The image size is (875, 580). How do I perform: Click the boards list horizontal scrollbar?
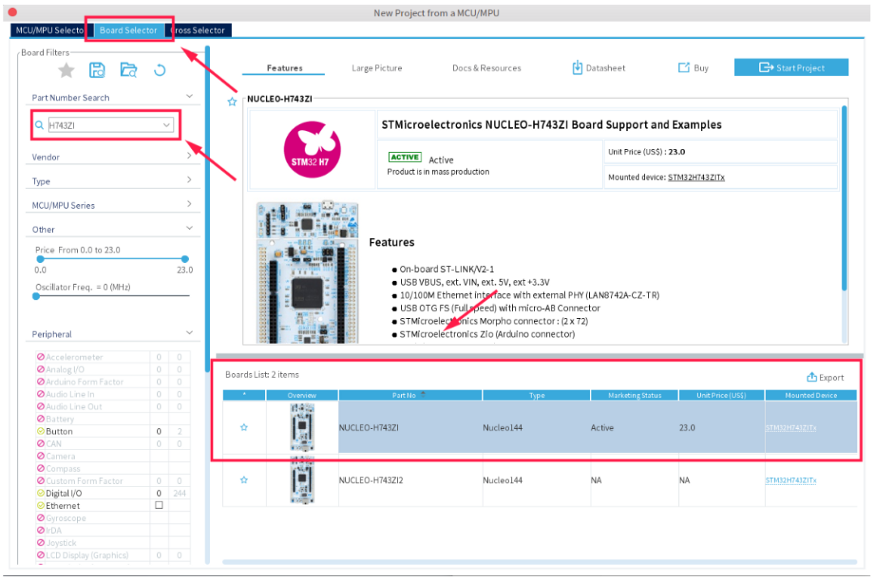coord(539,562)
